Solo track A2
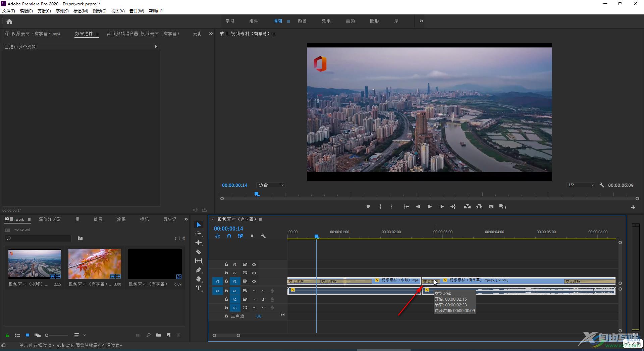The image size is (644, 351). 263,299
